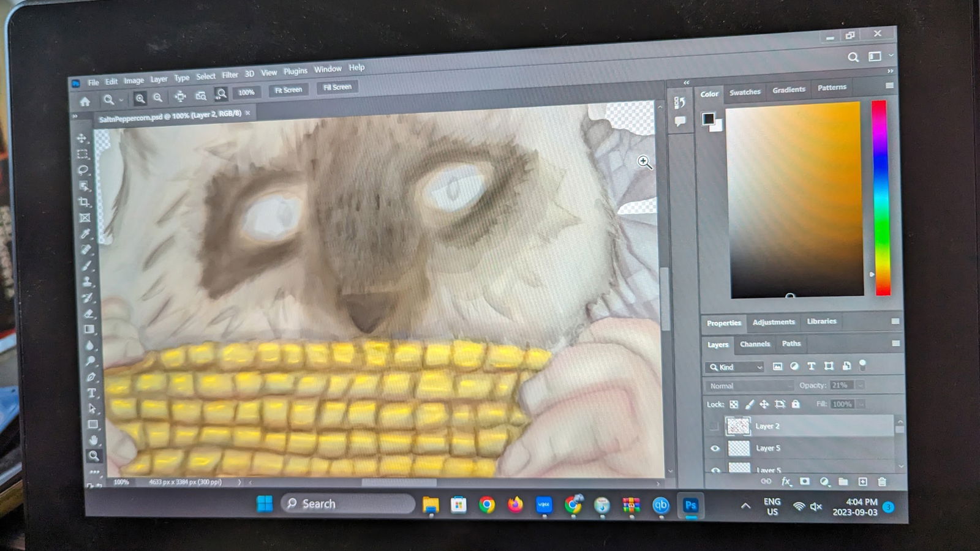The width and height of the screenshot is (980, 551).
Task: Click the rainbow hue slider strip
Action: (x=880, y=197)
